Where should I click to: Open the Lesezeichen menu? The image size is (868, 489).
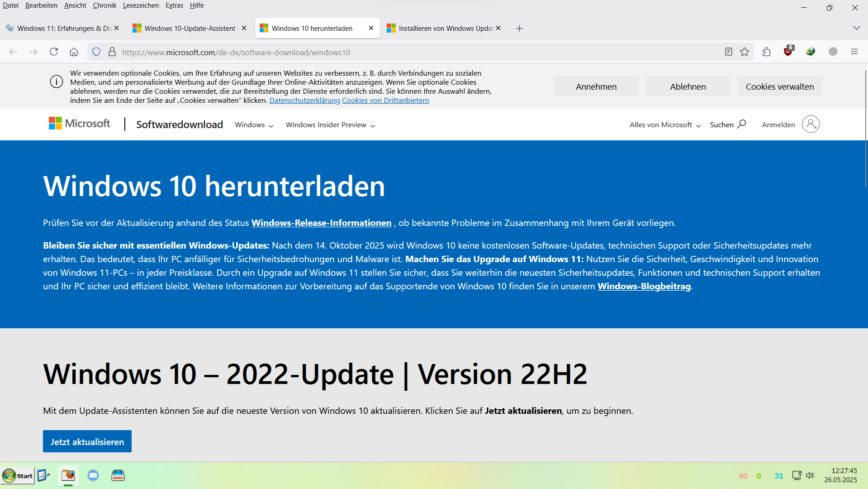(141, 5)
